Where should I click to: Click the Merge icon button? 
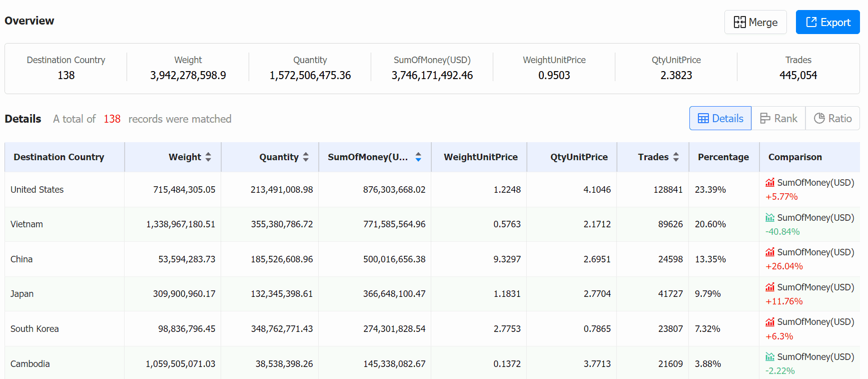pos(755,22)
